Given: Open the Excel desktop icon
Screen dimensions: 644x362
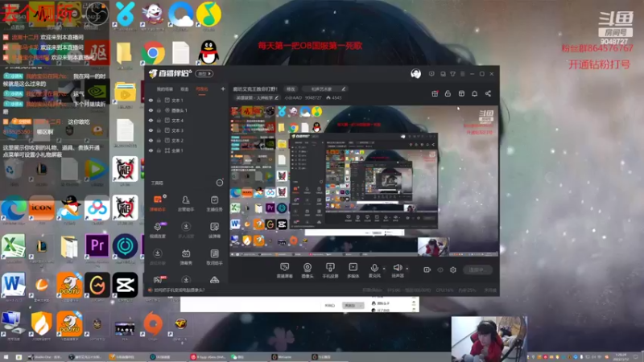Looking at the screenshot, I should [13, 245].
